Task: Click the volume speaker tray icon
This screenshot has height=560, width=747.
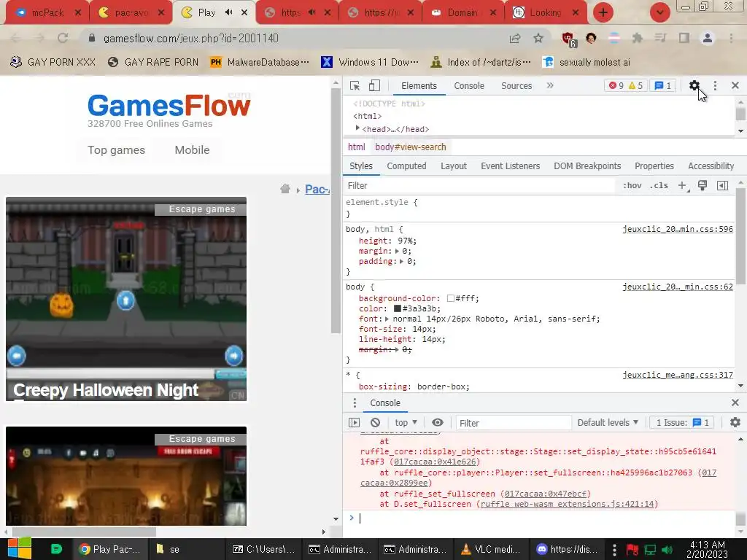Action: [667, 550]
